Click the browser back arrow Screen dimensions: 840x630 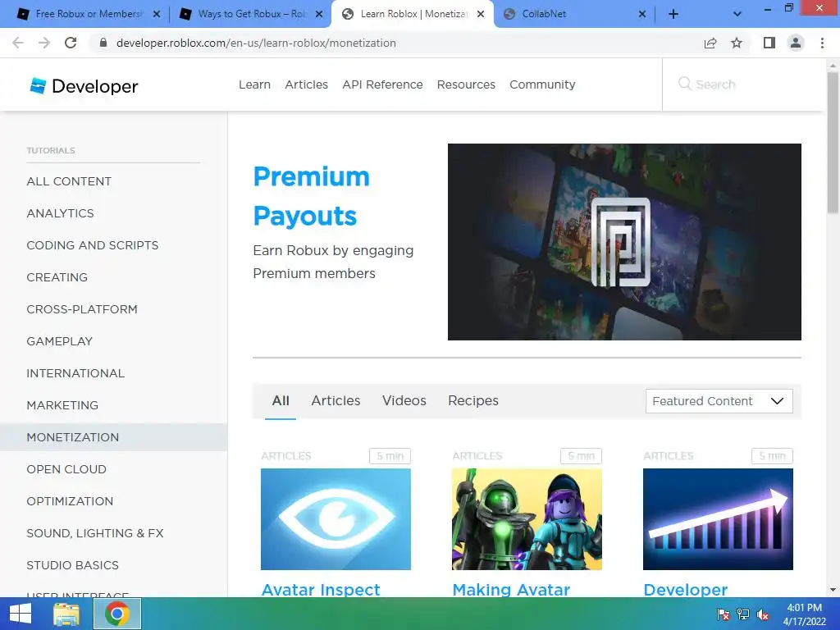pos(18,43)
